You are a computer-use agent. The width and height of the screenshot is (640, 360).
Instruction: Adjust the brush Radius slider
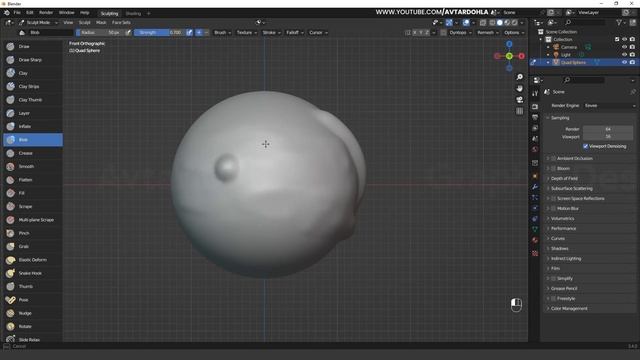pos(100,33)
